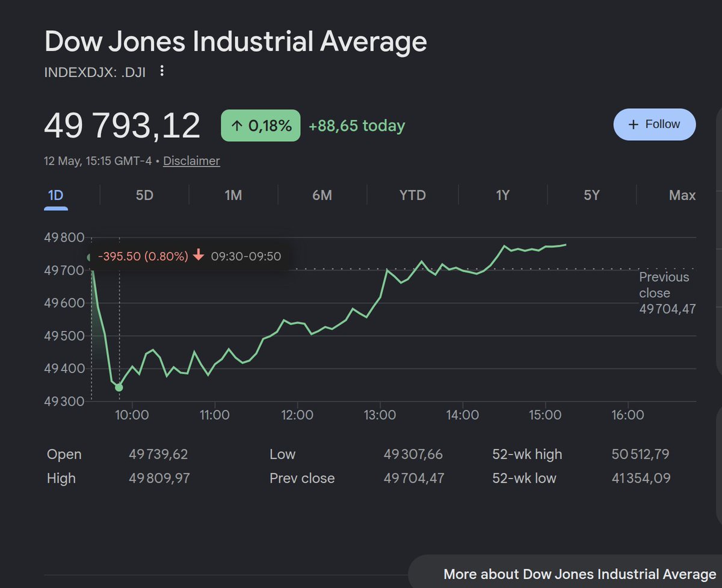Viewport: 722px width, 588px height.
Task: Open the Disclaimer link
Action: [x=191, y=161]
